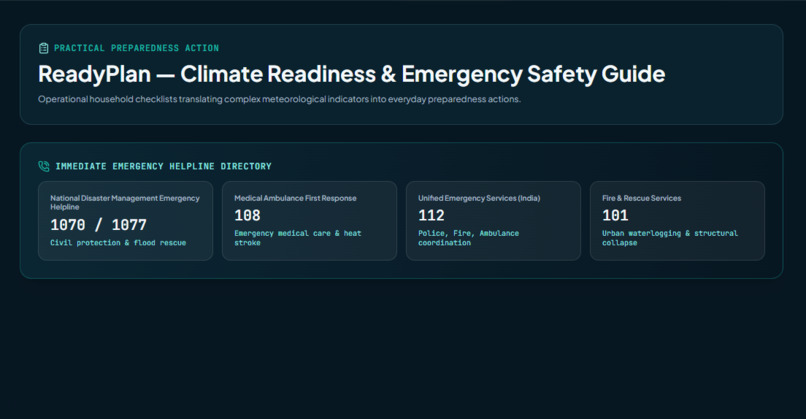The image size is (806, 419).
Task: Click 'Police, Fire, Ambulance coordination' description
Action: [x=468, y=238]
